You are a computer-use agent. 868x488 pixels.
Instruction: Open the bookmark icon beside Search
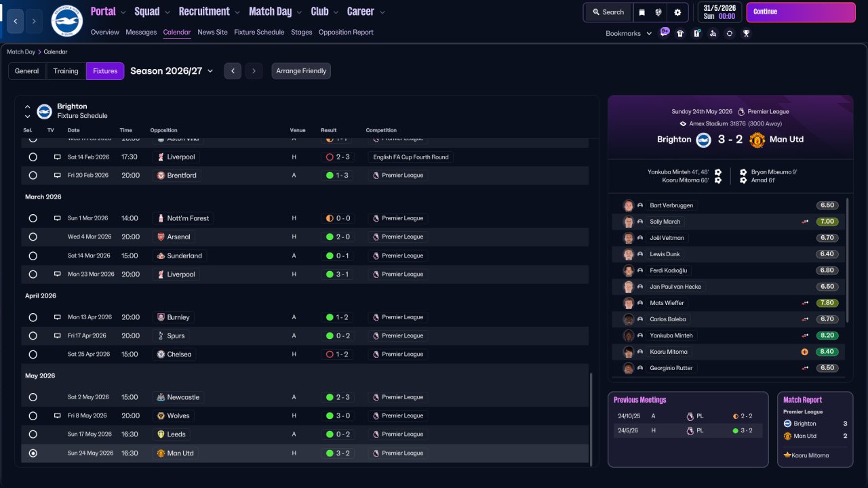click(x=642, y=12)
